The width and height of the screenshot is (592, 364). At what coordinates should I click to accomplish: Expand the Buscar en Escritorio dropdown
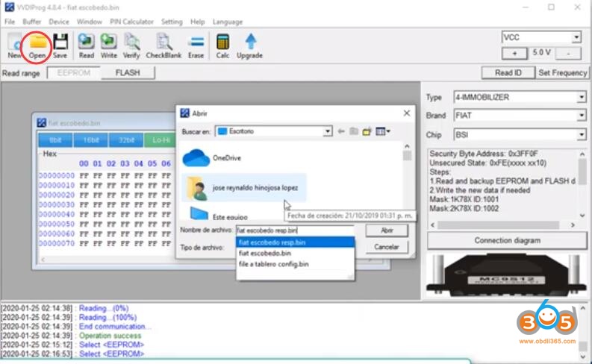pos(328,131)
